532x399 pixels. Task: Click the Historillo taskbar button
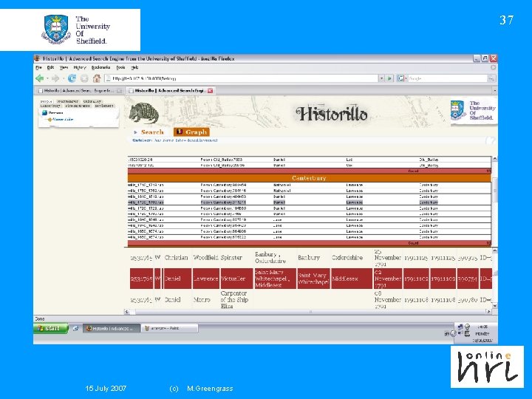pyautogui.click(x=112, y=328)
